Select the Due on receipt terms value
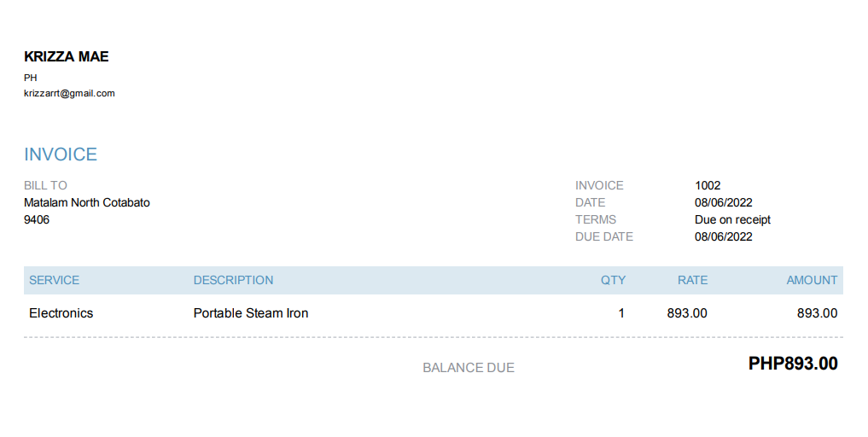The image size is (868, 437). pyautogui.click(x=732, y=219)
